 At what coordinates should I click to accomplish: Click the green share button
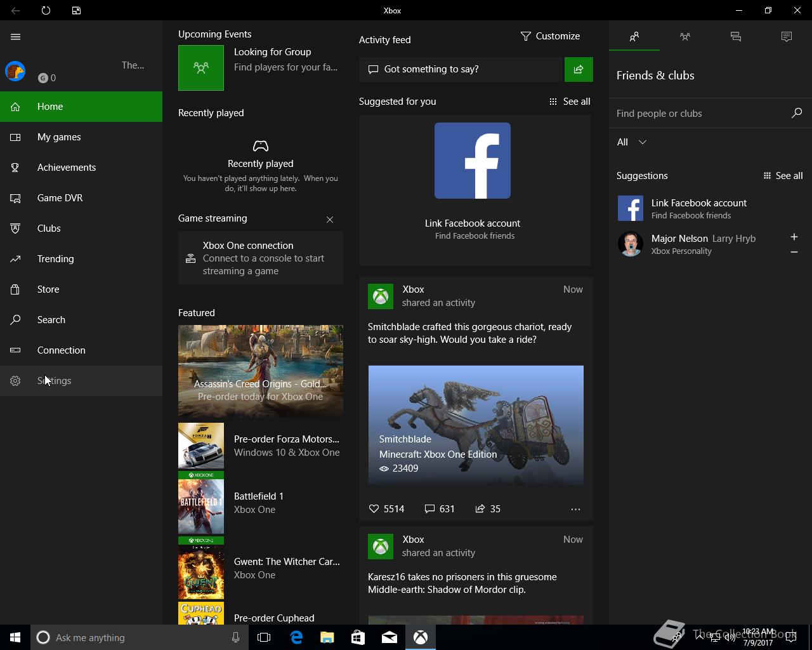[x=579, y=69]
